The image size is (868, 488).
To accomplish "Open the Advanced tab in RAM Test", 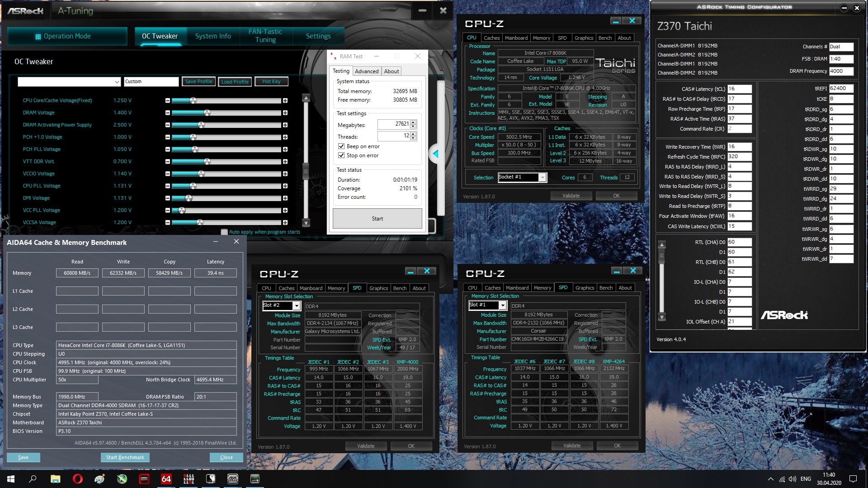I will click(366, 71).
